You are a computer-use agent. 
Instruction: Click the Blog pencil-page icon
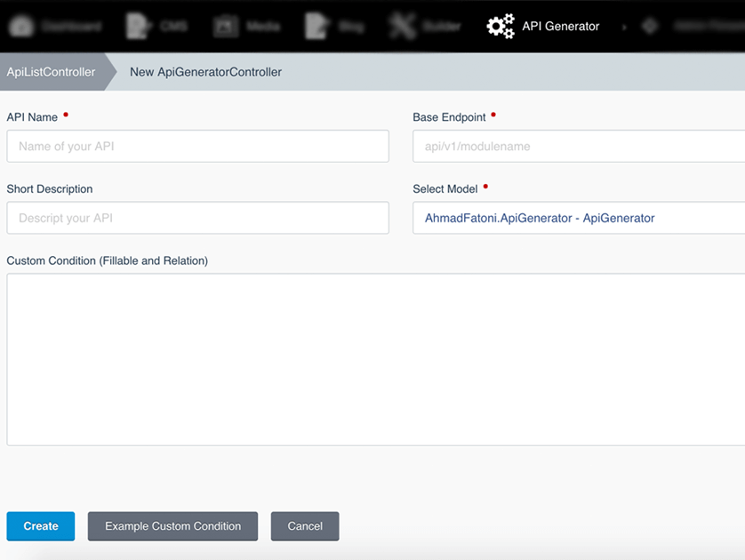coord(316,26)
